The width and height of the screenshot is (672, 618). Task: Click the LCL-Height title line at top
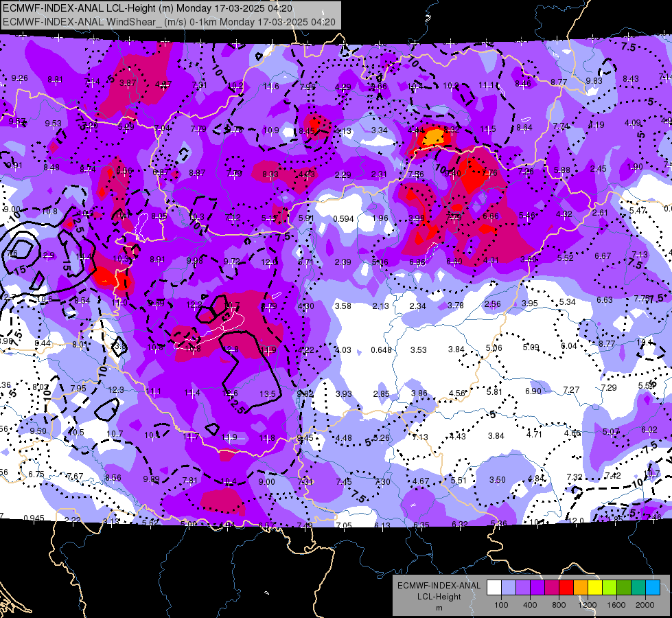pos(148,8)
